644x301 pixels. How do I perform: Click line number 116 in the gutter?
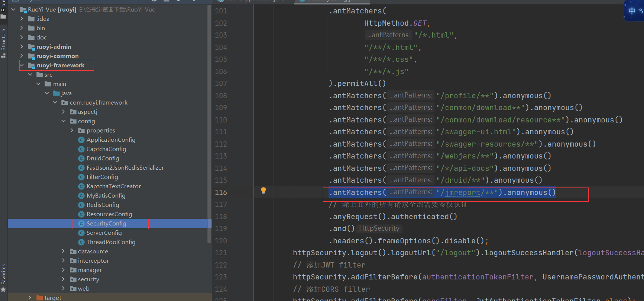[221, 192]
